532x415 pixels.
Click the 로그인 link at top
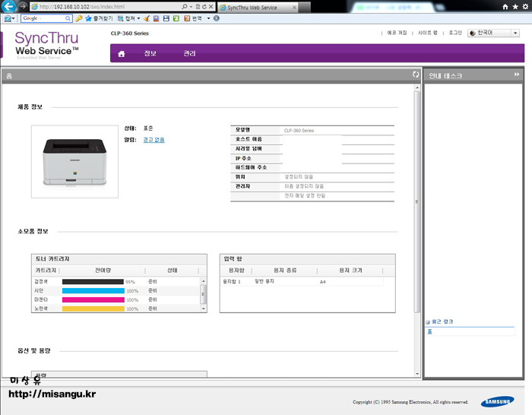(x=455, y=33)
